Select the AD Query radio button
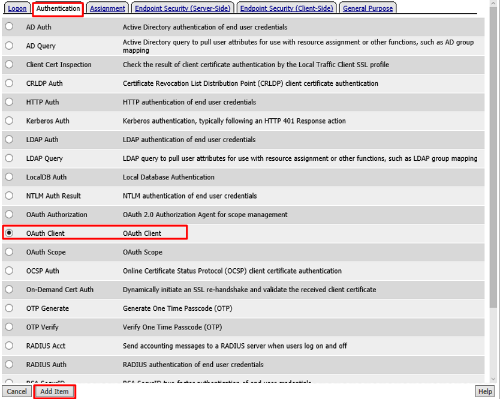Screen dimensions: 500x399 9,45
